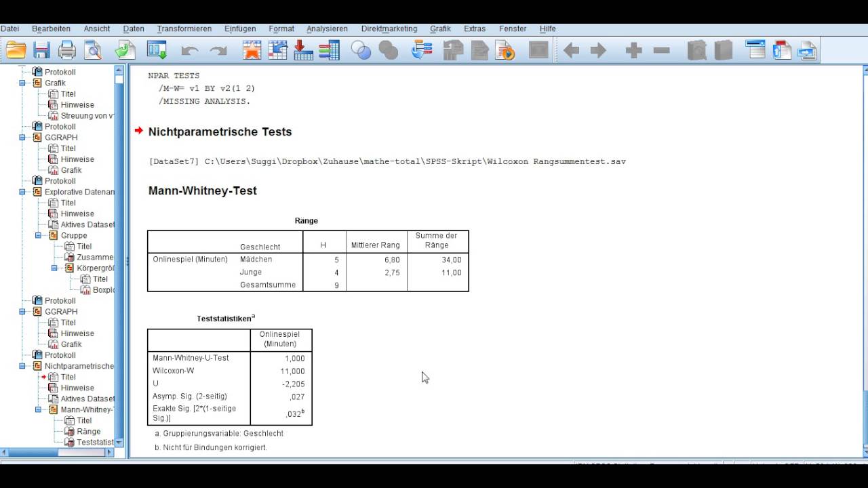The height and width of the screenshot is (488, 868).
Task: Open the Analysieren menu
Action: click(x=327, y=29)
